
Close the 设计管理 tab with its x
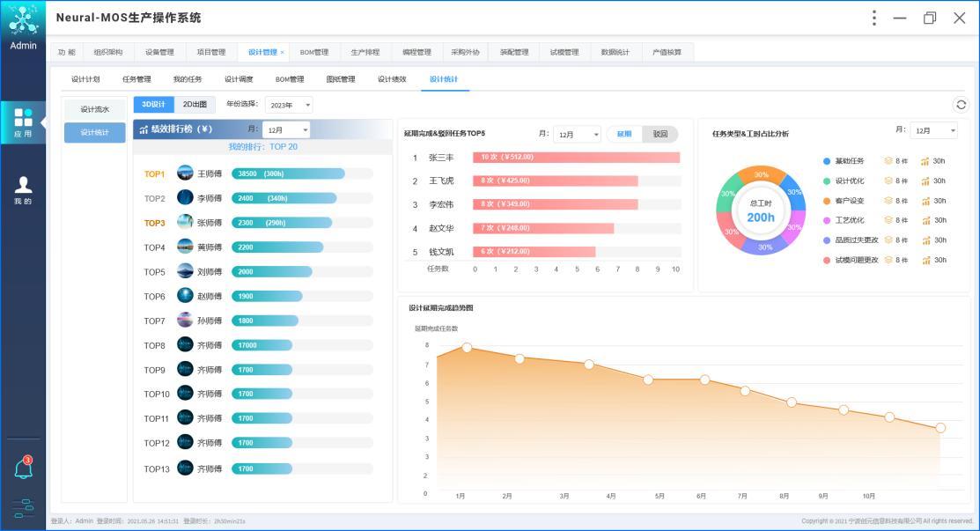[x=282, y=53]
